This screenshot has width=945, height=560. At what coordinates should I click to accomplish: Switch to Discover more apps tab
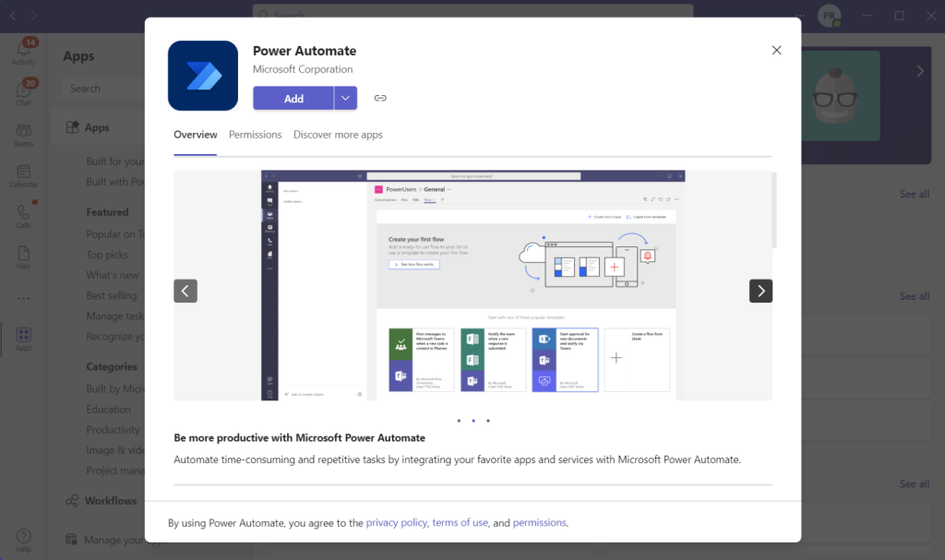[338, 135]
